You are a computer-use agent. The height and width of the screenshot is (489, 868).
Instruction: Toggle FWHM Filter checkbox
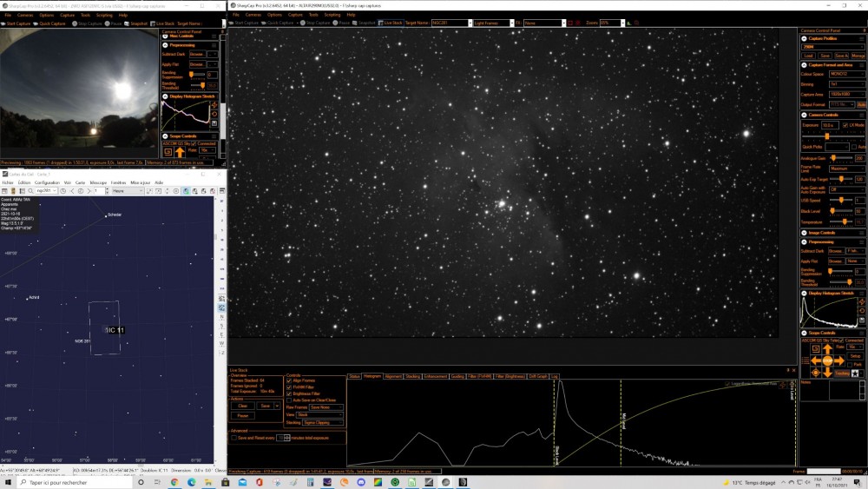(289, 387)
